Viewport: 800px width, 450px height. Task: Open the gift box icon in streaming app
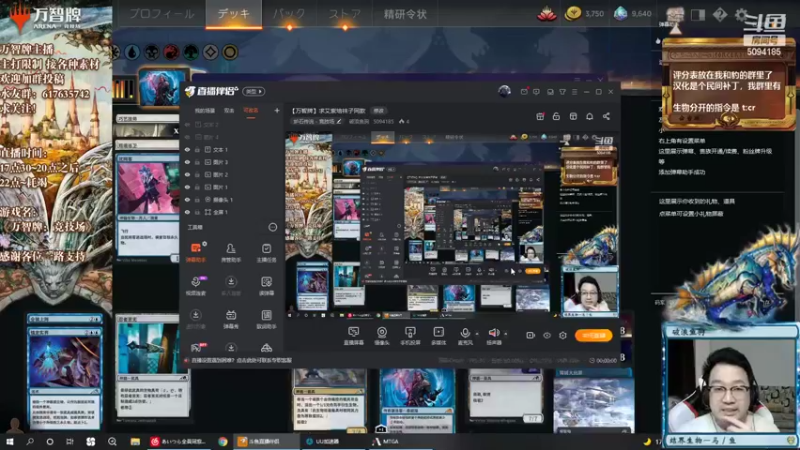[540, 116]
